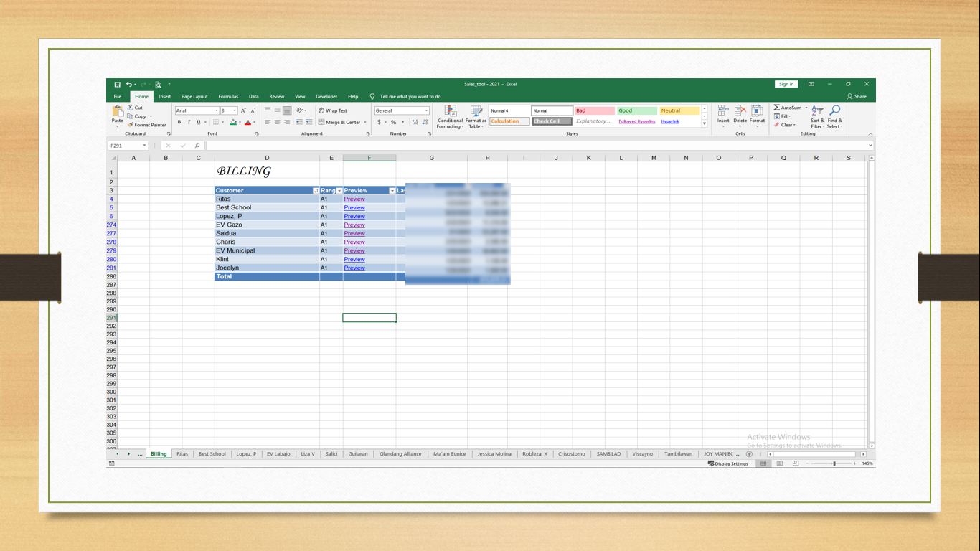Open Print Preview from Quick Access toolbar
The image size is (980, 551).
pos(158,84)
